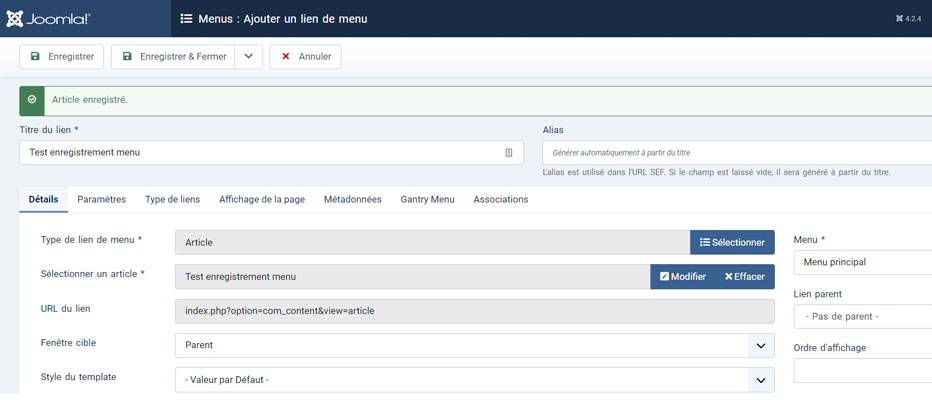Click the Modifier article button

[683, 277]
